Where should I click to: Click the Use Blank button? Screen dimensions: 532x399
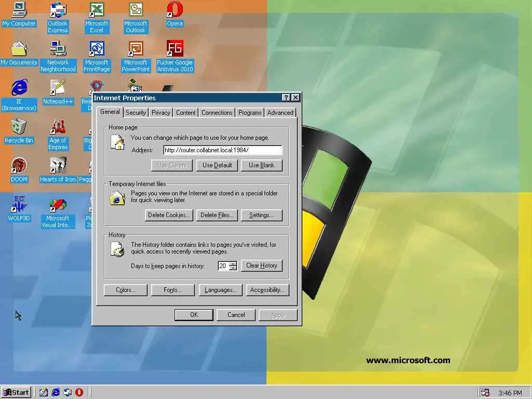click(x=262, y=165)
